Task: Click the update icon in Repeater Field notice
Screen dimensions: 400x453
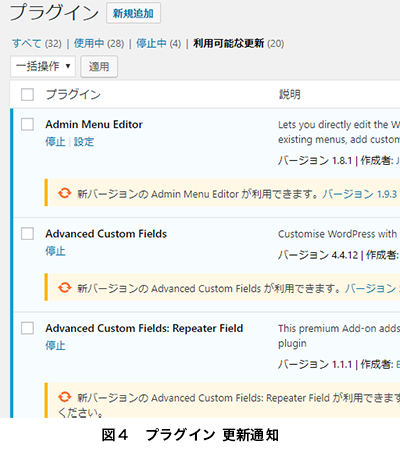Action: point(64,397)
